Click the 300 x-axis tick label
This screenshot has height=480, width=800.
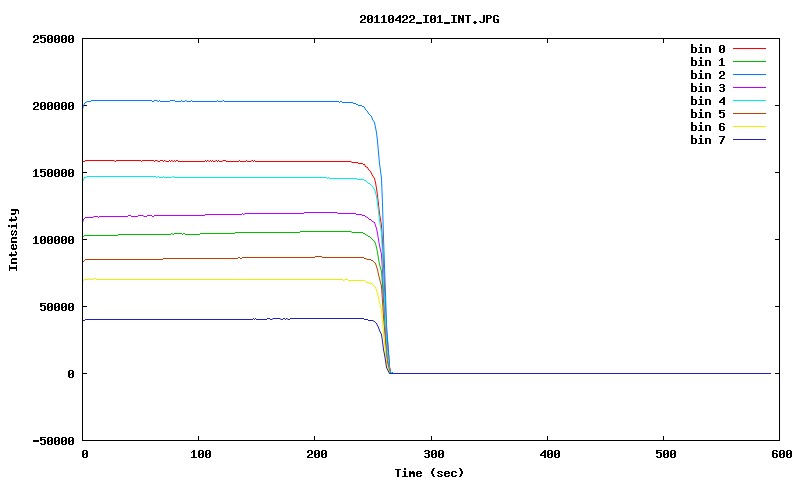click(x=434, y=454)
